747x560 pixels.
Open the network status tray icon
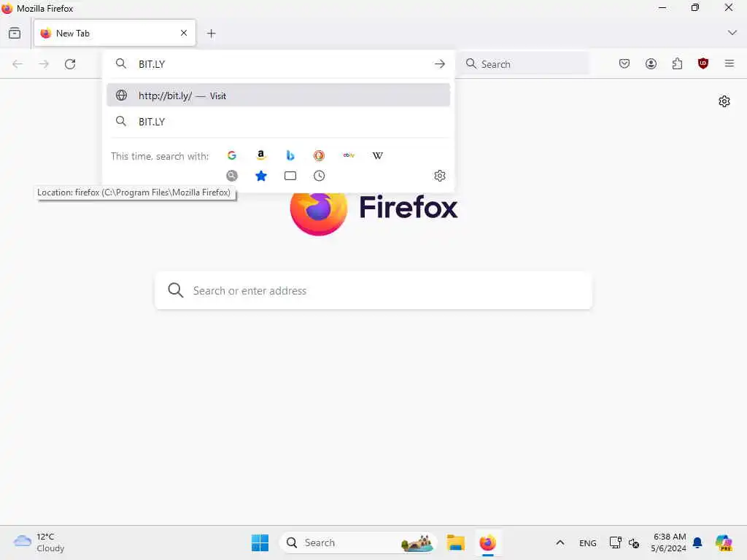coord(615,542)
